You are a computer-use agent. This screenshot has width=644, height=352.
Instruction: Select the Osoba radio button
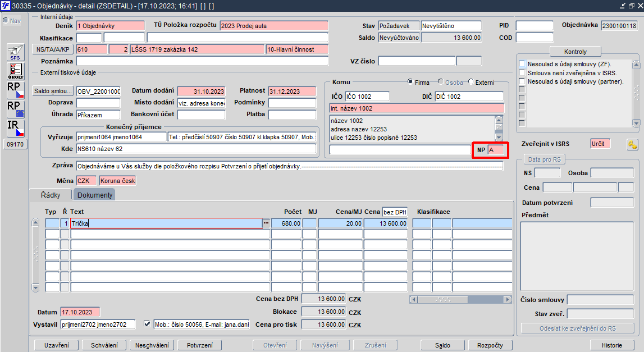441,82
